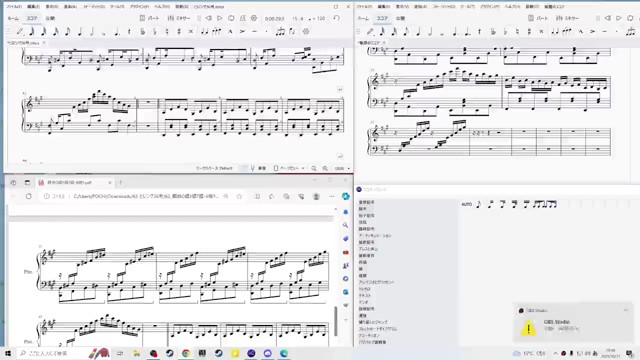Expand the system tray hidden icons

tap(555, 353)
